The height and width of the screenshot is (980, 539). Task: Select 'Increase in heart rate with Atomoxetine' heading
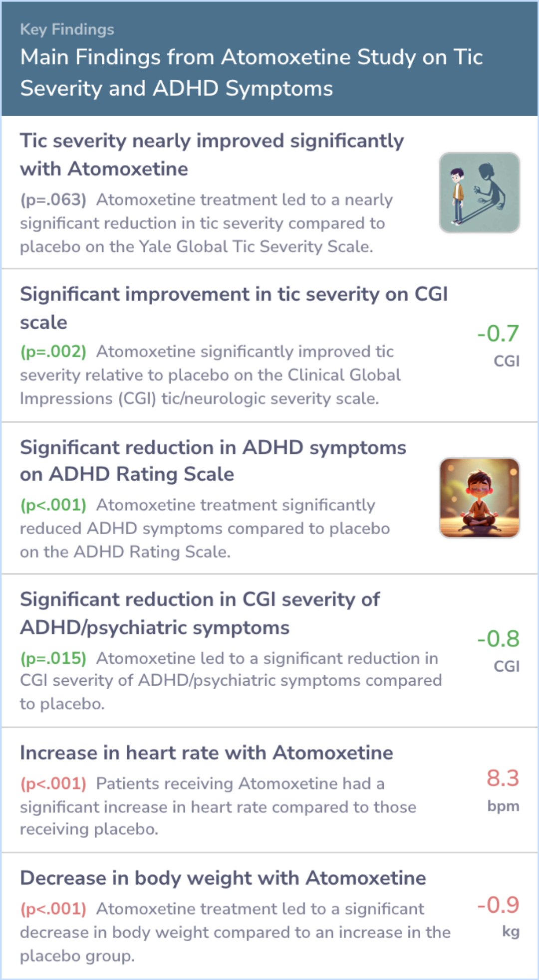pos(207,753)
